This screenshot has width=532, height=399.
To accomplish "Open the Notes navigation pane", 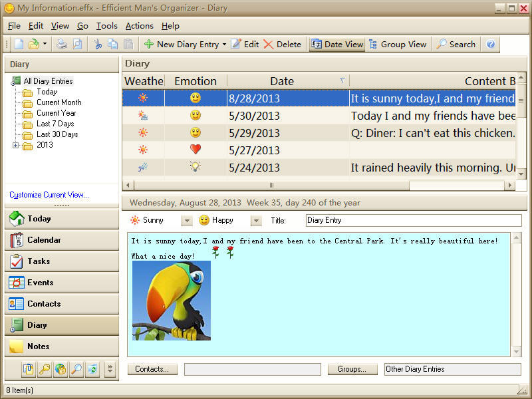I will point(62,346).
